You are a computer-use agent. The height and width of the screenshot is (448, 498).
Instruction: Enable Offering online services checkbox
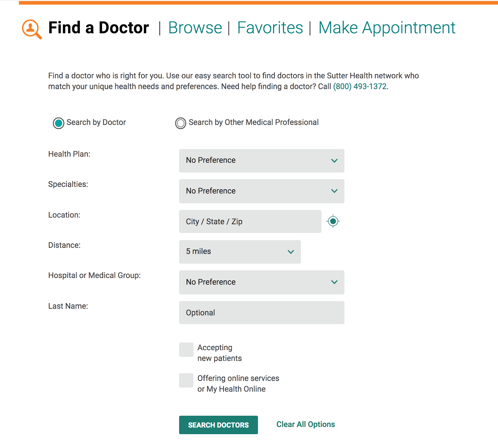pos(186,380)
